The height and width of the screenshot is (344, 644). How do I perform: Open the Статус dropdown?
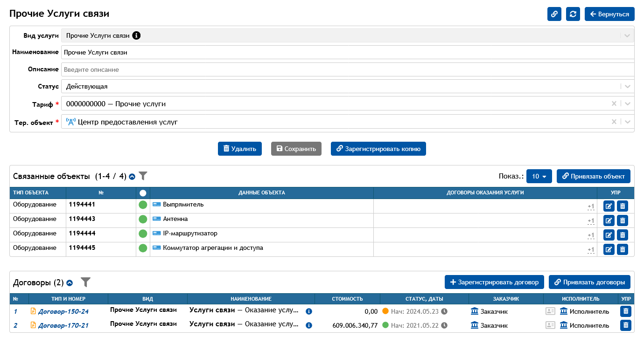tap(628, 86)
